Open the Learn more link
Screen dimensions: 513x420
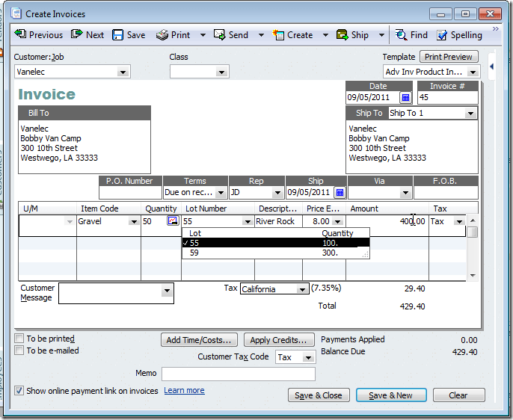(184, 390)
